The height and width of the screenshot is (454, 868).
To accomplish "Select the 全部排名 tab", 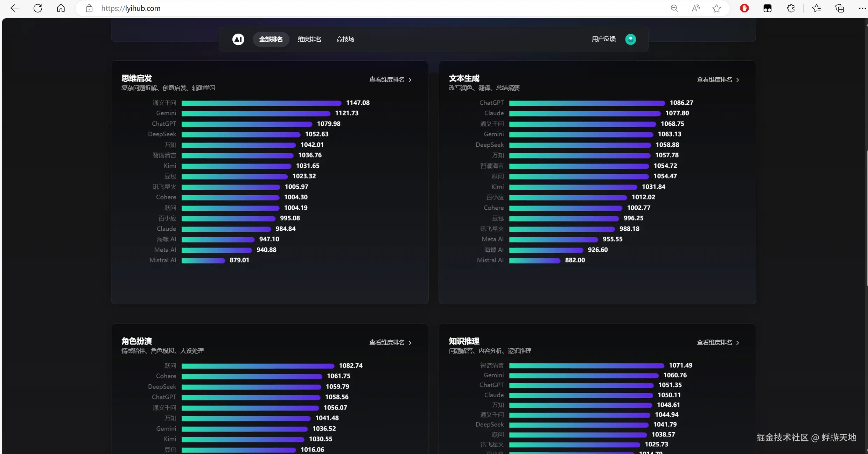I will click(x=271, y=39).
